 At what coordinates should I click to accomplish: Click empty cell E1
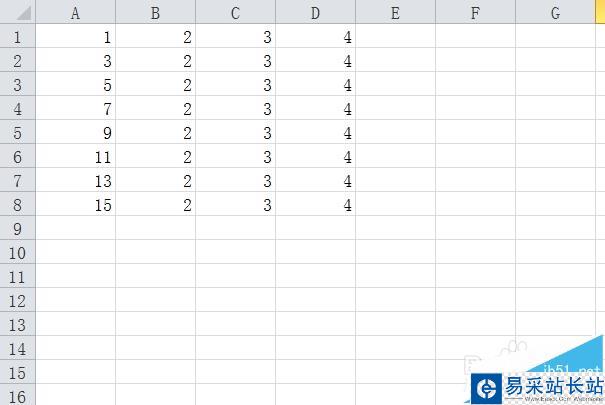395,37
